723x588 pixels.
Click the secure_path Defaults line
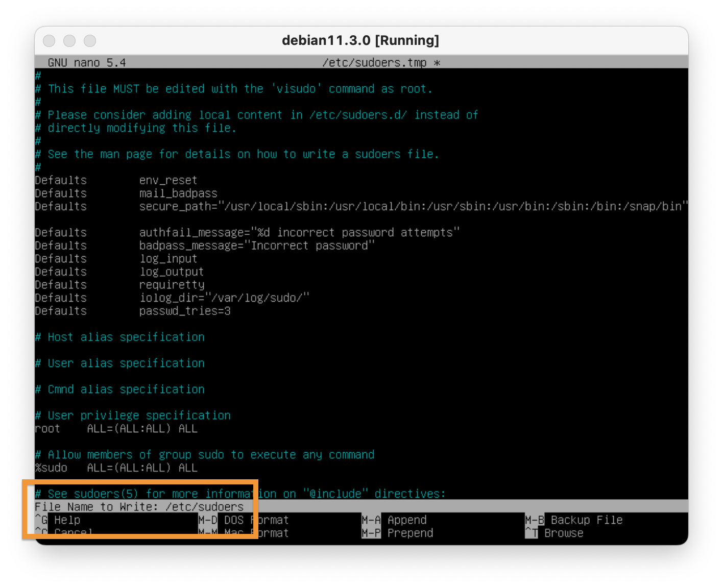tap(357, 206)
